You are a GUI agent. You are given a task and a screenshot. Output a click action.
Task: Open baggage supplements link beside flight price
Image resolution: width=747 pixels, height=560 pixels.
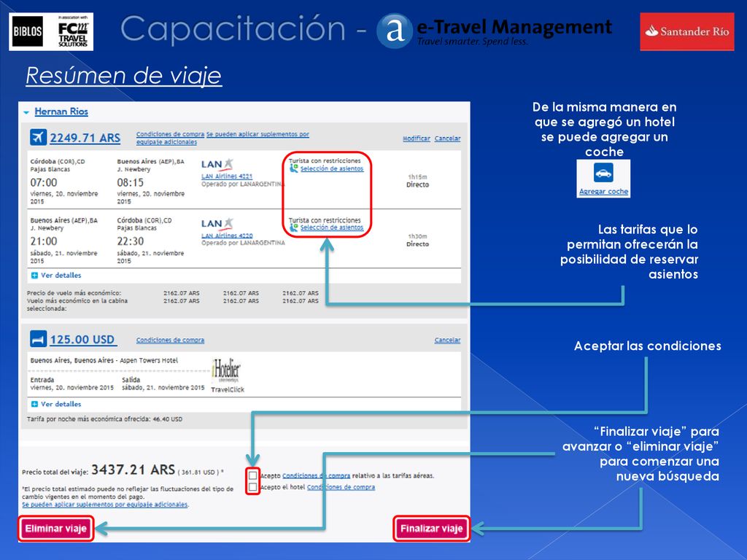point(222,138)
